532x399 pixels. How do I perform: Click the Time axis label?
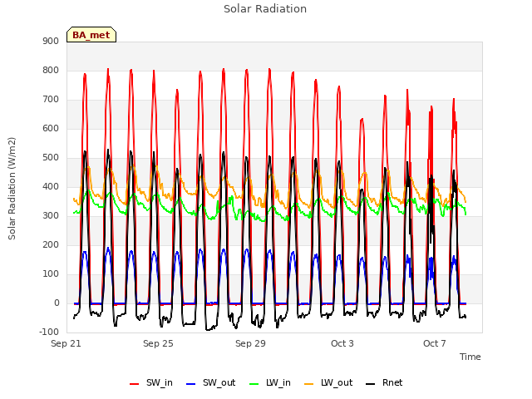470,357
